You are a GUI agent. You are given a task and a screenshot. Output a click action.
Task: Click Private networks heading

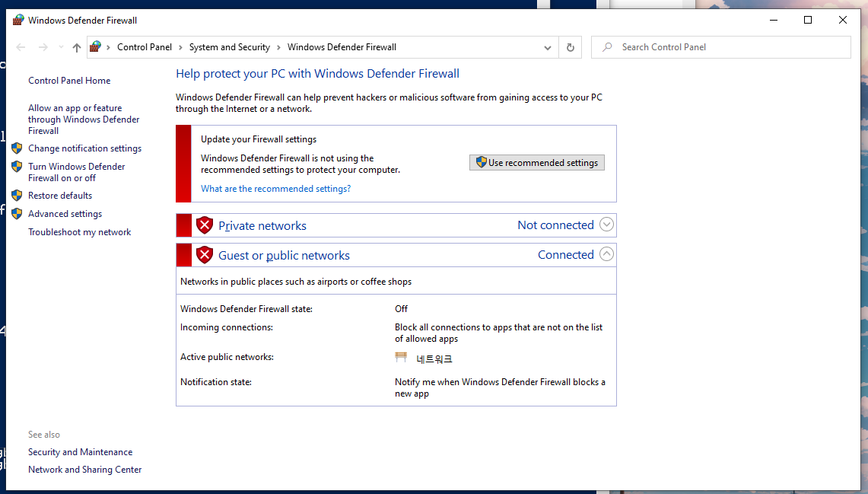(x=262, y=226)
